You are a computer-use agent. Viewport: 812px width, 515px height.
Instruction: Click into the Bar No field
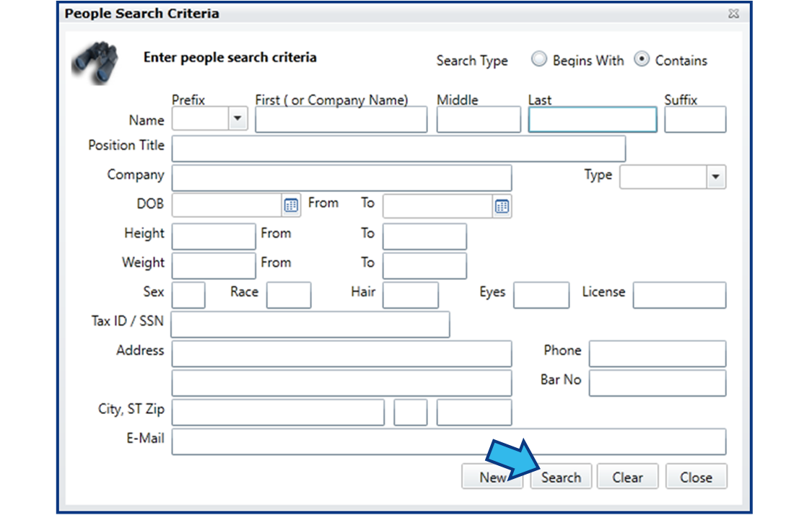click(x=658, y=383)
